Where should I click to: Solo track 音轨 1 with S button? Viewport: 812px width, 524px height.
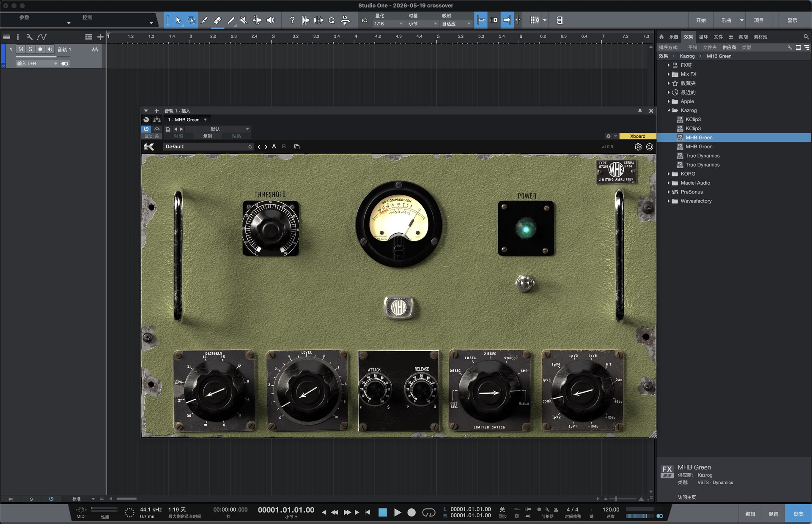tap(30, 49)
